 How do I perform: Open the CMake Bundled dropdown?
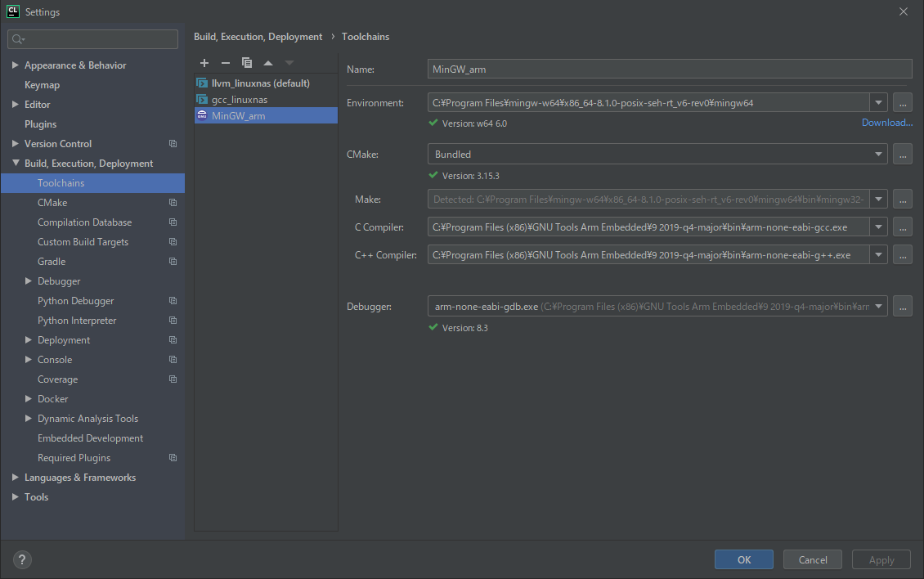coord(878,154)
